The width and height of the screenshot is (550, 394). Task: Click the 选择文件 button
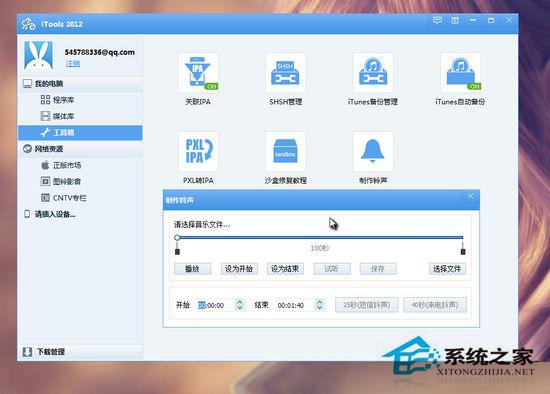(447, 269)
